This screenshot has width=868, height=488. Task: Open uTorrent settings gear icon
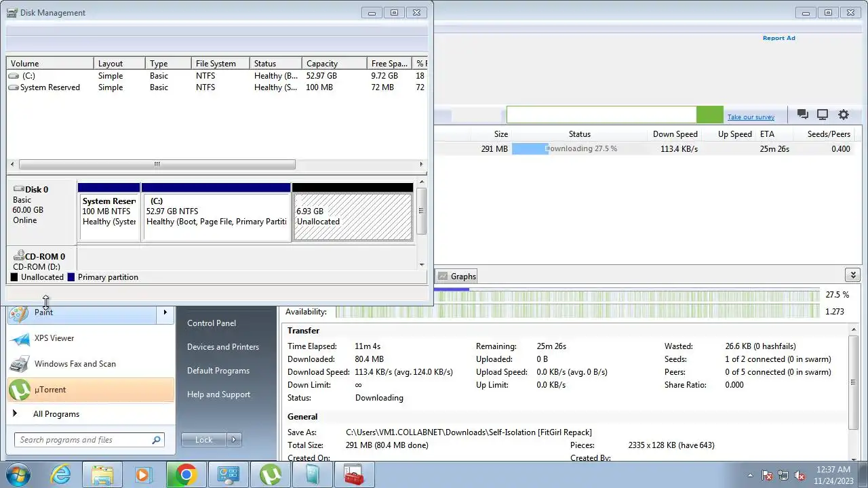[x=844, y=115]
